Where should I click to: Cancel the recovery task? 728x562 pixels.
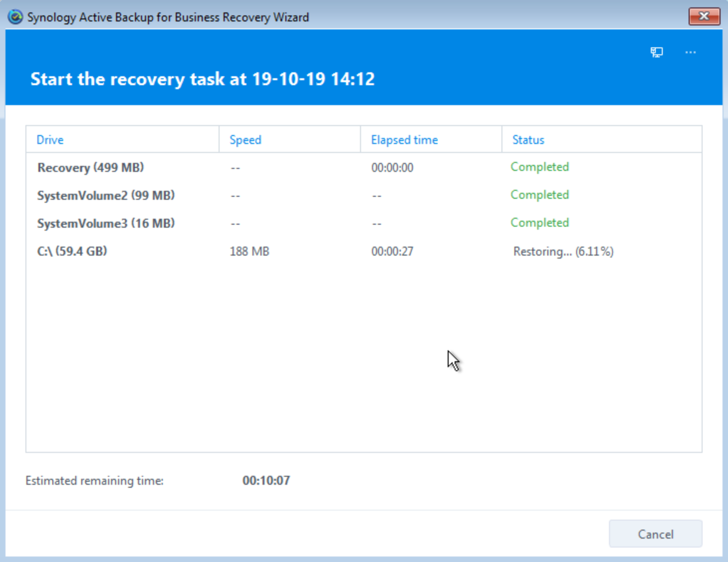point(655,534)
